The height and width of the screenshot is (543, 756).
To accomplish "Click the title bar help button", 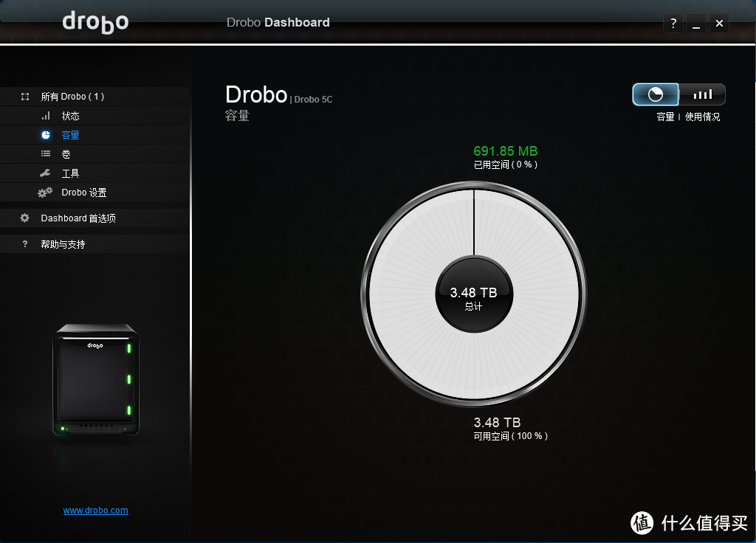I will (673, 23).
